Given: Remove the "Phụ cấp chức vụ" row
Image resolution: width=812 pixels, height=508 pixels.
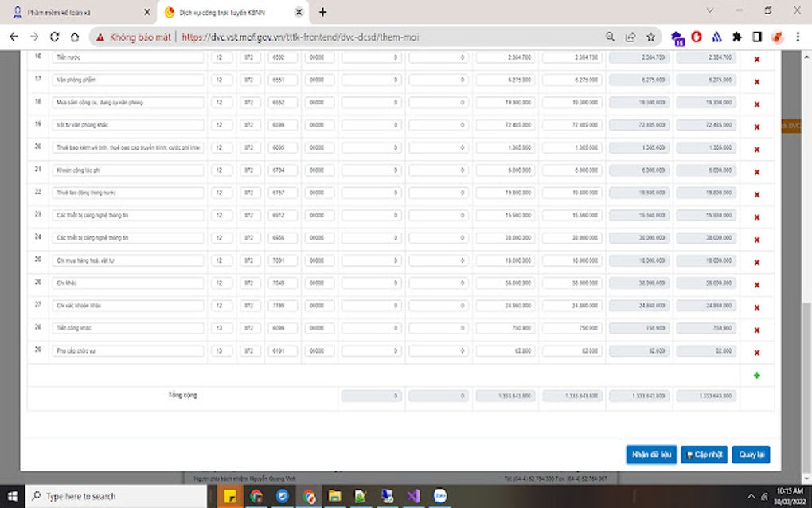Looking at the screenshot, I should point(756,350).
